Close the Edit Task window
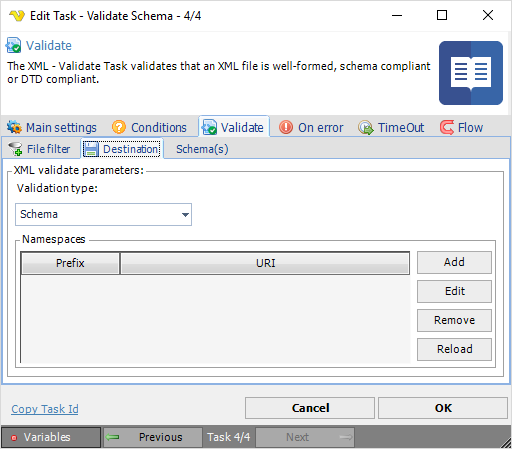This screenshot has width=512, height=449. (488, 15)
